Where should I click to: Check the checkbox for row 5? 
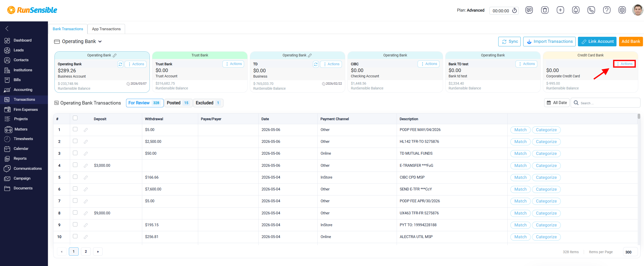75,177
